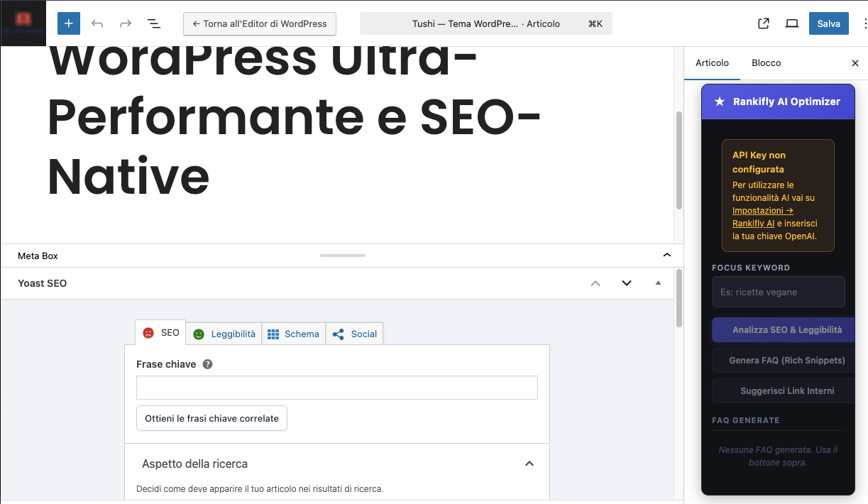Click the Meta Box resize handle
Image resolution: width=868 pixels, height=504 pixels.
point(343,256)
